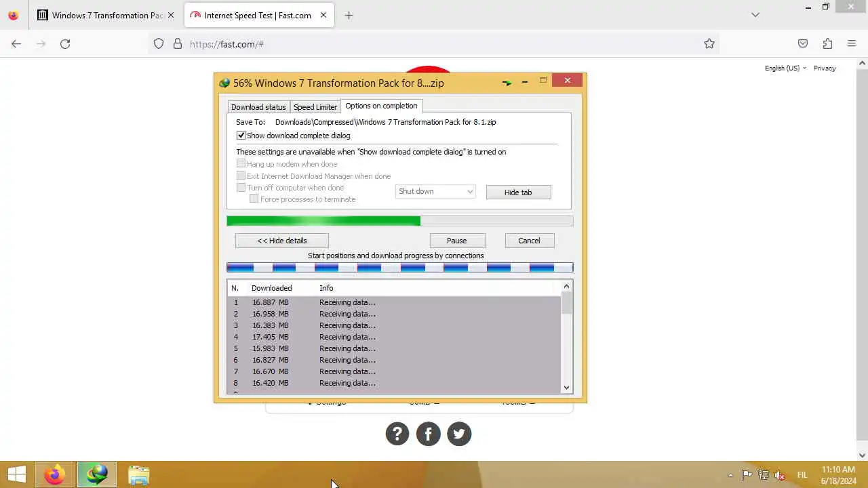Viewport: 868px width, 488px height.
Task: Show hidden system tray icons
Action: [x=730, y=475]
